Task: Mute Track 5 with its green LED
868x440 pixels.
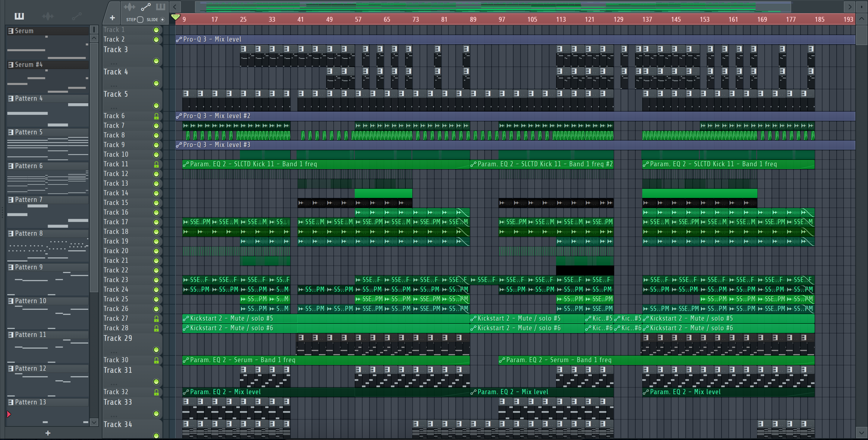Action: [156, 106]
